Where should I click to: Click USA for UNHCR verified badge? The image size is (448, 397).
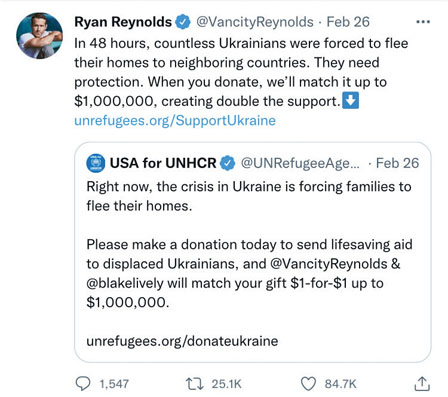tap(228, 163)
